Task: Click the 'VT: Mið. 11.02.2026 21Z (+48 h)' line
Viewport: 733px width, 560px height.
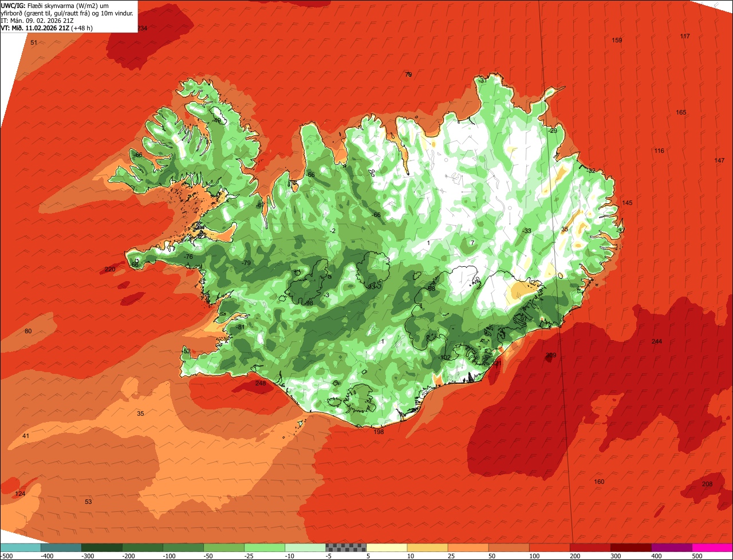Action: pyautogui.click(x=47, y=27)
